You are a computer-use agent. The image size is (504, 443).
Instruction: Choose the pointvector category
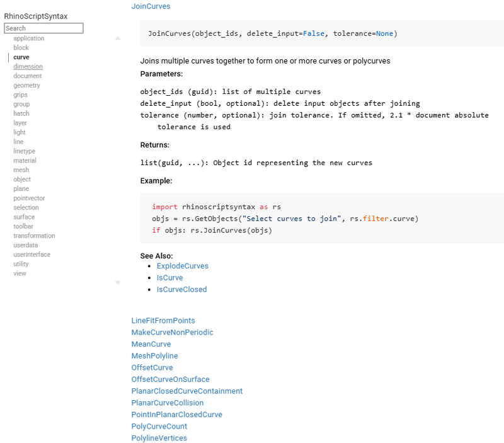coord(29,198)
